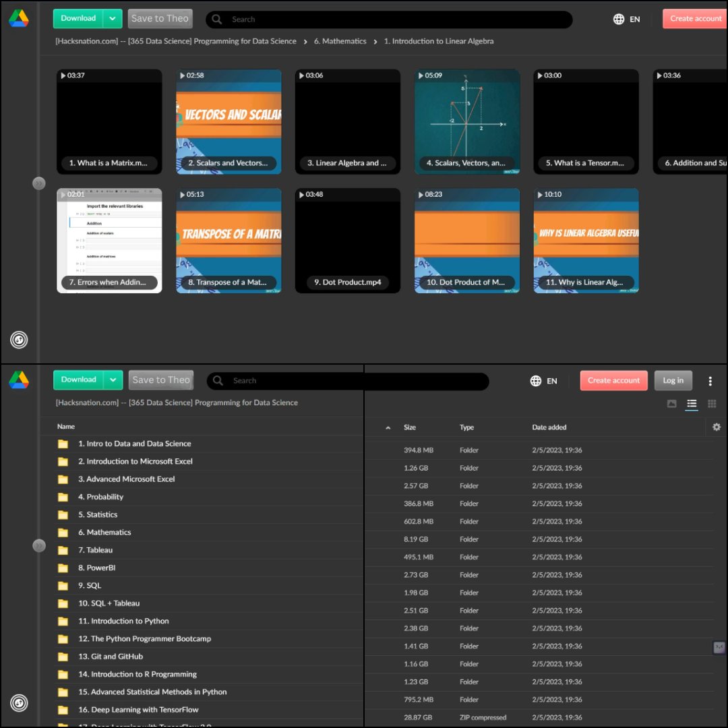This screenshot has width=728, height=728.
Task: Go to 1. Introduction to Linear Algebra breadcrumb
Action: pos(439,41)
